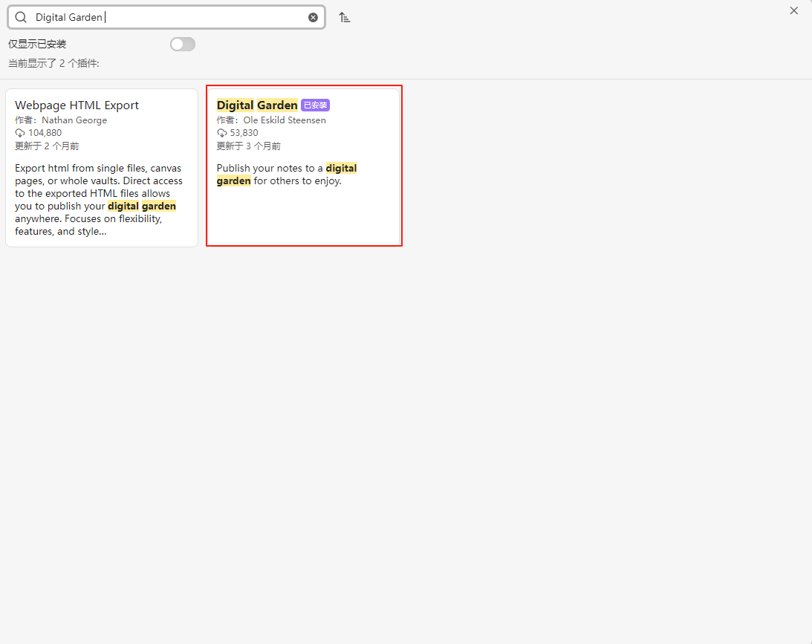This screenshot has width=812, height=644.
Task: Clear the search text with the X icon
Action: point(313,17)
